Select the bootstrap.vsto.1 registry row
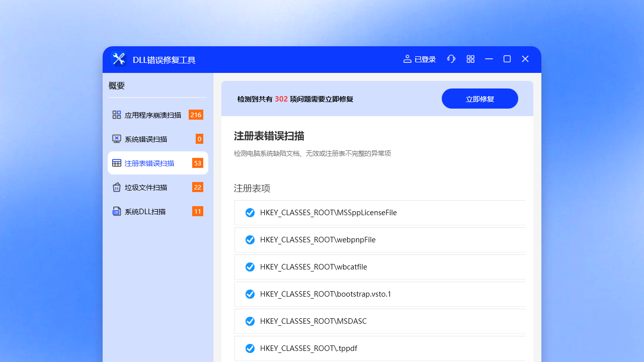The width and height of the screenshot is (644, 362). 325,294
